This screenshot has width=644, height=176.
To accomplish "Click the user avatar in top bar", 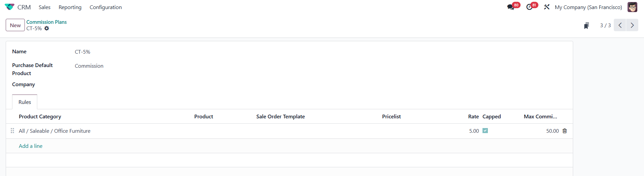I will (x=632, y=7).
